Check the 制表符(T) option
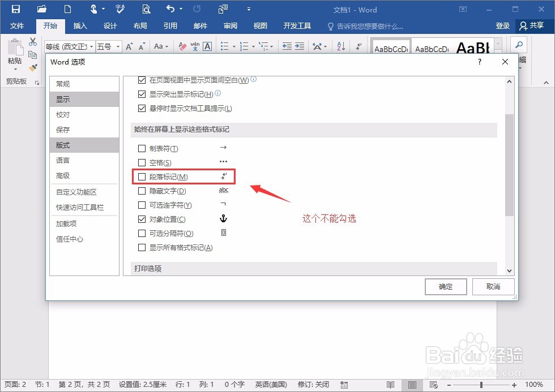Image resolution: width=555 pixels, height=392 pixels. point(142,148)
